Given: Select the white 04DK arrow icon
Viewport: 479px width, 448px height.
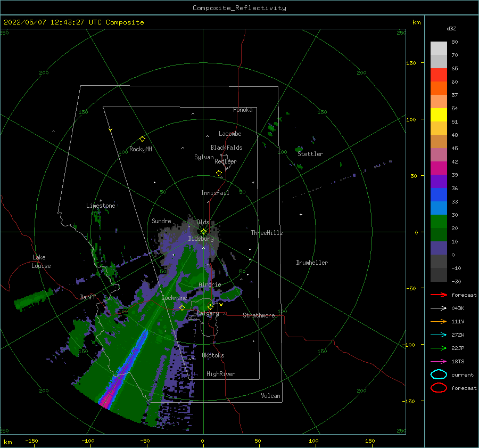Looking at the screenshot, I should [439, 308].
